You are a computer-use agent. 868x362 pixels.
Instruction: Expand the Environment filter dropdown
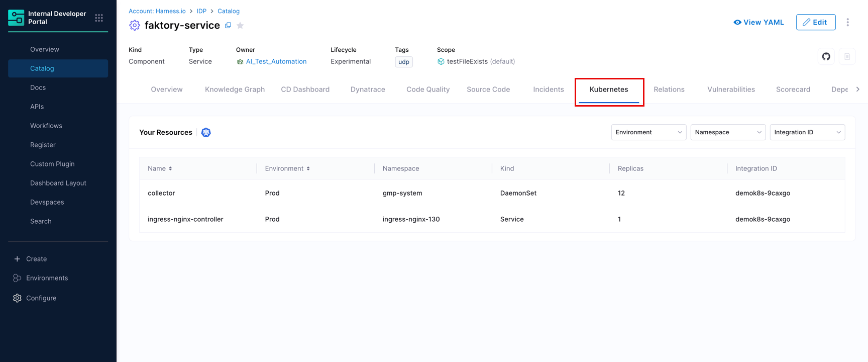[648, 132]
